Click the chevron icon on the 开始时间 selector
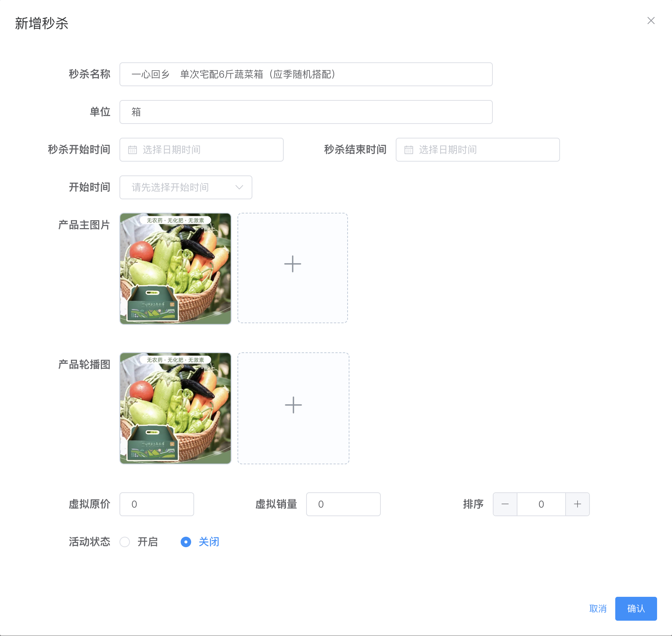The image size is (672, 636). 239,187
